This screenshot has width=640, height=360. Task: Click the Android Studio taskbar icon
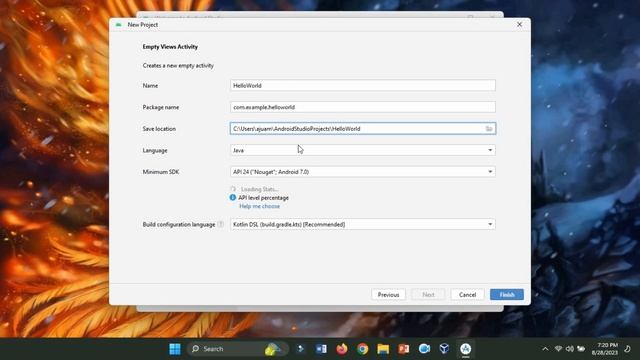(466, 349)
